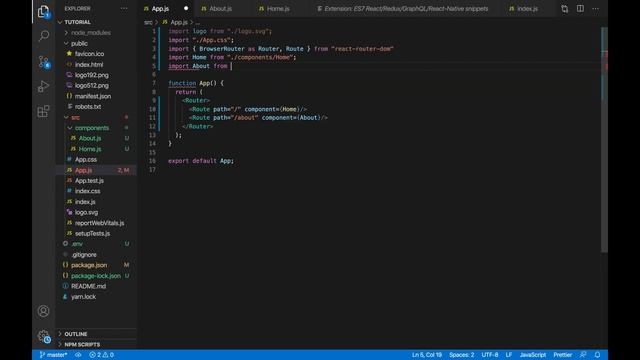This screenshot has width=640, height=360.
Task: Click the synchronize changes icon in status bar
Action: (78, 355)
